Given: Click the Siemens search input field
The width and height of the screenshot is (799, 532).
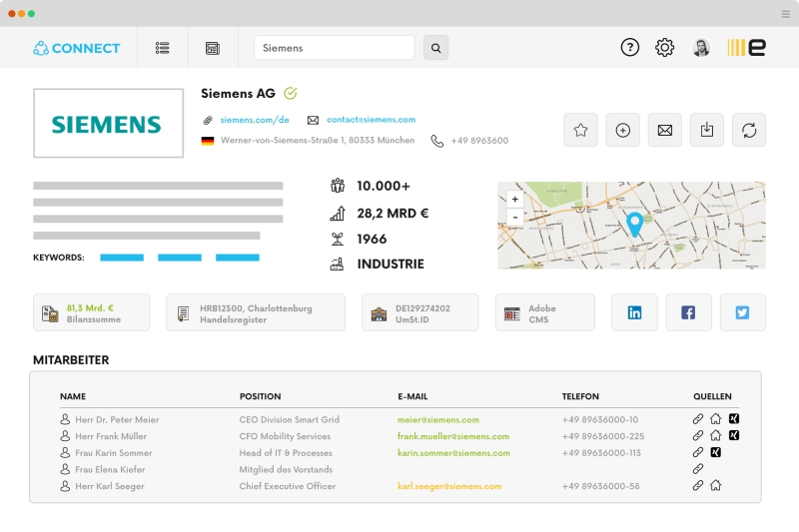Looking at the screenshot, I should coord(334,48).
